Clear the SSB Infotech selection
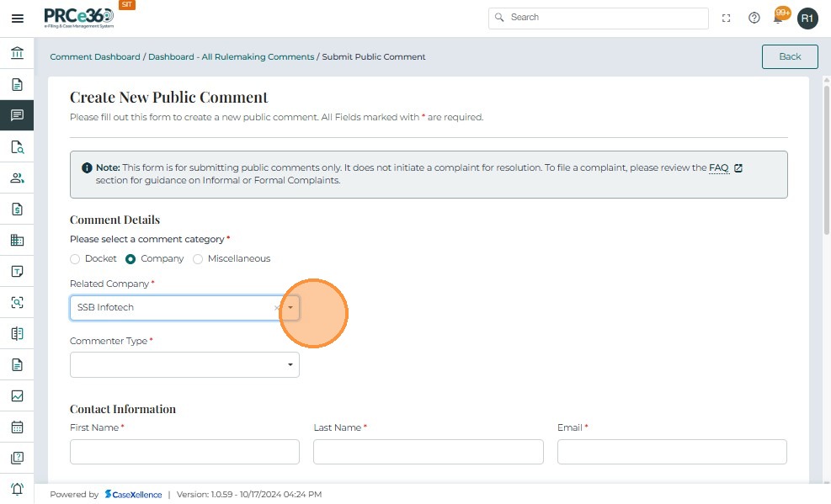 [276, 308]
